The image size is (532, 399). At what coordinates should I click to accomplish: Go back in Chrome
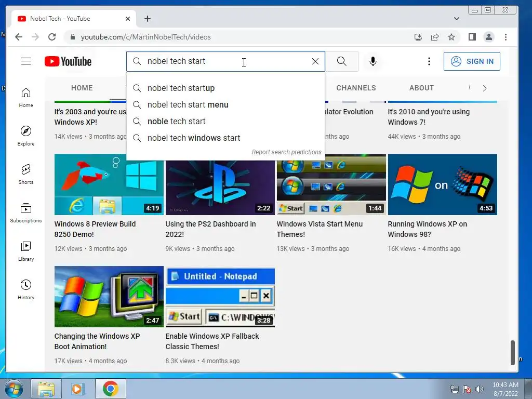pos(19,37)
